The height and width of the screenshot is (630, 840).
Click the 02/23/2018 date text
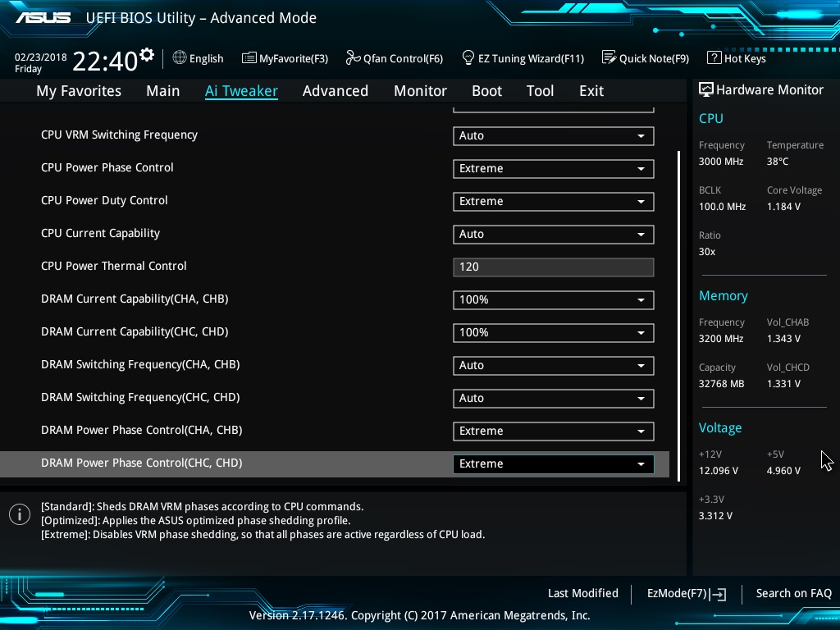40,57
